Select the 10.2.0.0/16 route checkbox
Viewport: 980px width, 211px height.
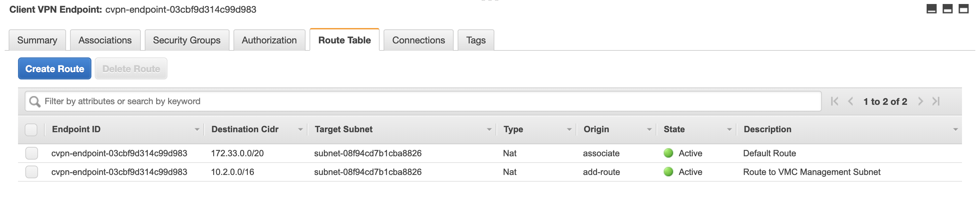click(x=32, y=172)
